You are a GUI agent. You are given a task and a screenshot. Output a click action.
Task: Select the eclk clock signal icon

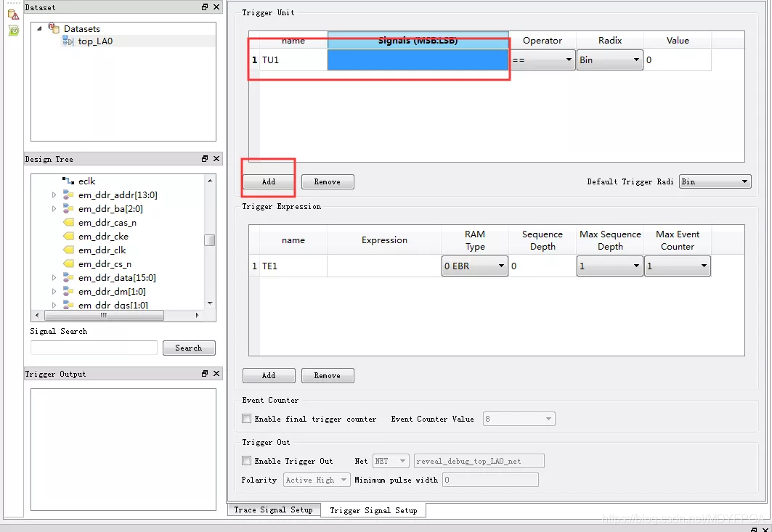(68, 181)
